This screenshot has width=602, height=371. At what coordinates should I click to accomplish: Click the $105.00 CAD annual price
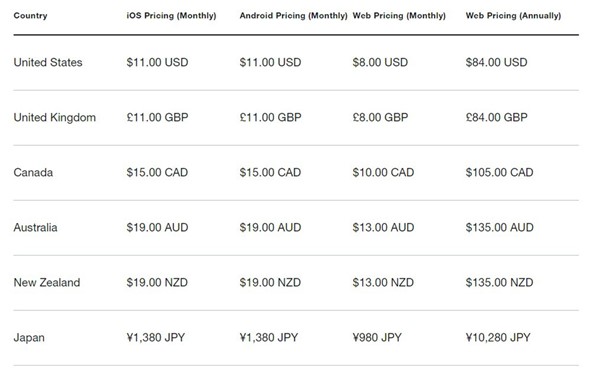pyautogui.click(x=499, y=172)
